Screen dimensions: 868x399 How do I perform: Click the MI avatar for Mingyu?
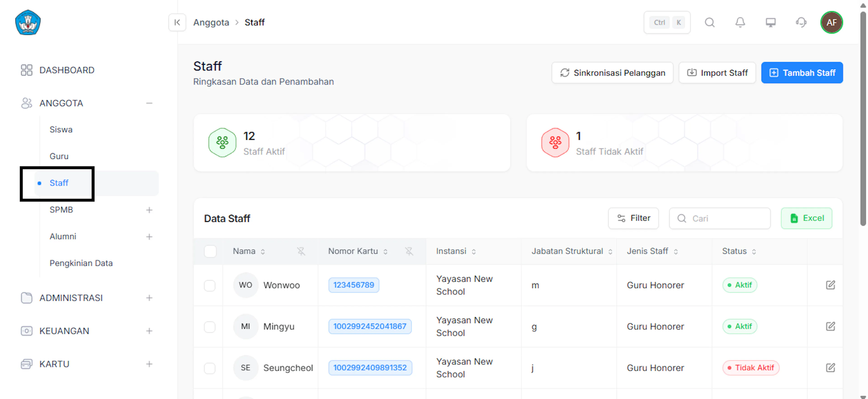pyautogui.click(x=245, y=327)
